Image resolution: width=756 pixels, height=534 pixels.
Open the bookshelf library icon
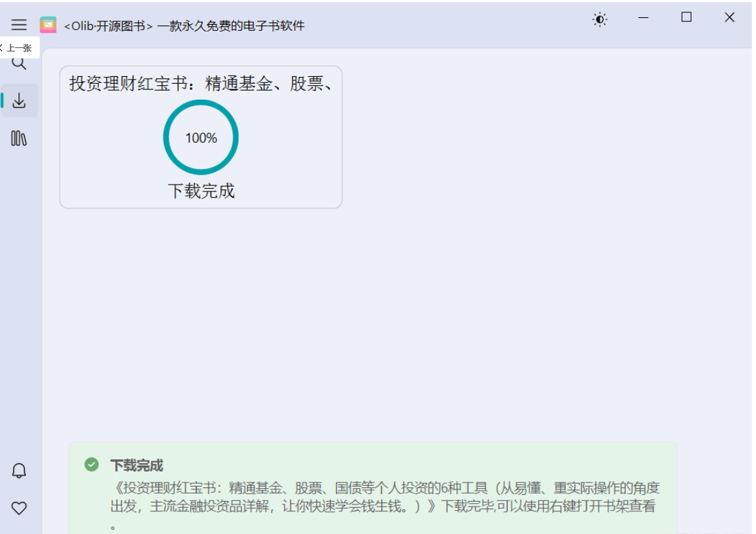pyautogui.click(x=19, y=139)
